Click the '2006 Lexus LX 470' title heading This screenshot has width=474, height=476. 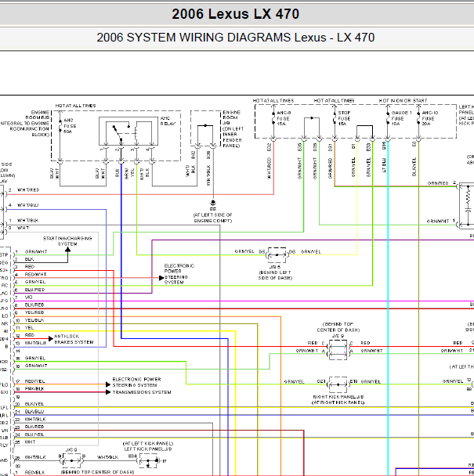pyautogui.click(x=236, y=14)
